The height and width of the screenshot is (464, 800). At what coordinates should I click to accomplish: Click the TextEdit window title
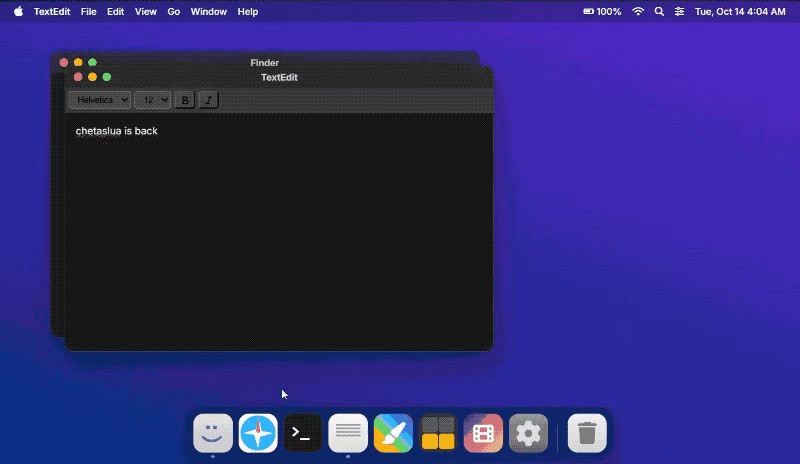(x=279, y=78)
